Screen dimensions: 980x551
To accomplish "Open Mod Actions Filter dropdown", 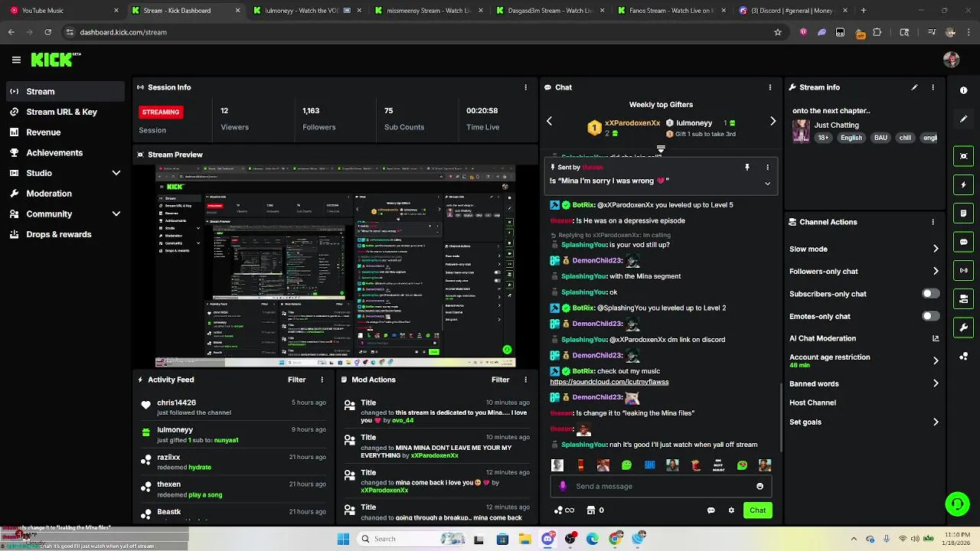I will [500, 380].
